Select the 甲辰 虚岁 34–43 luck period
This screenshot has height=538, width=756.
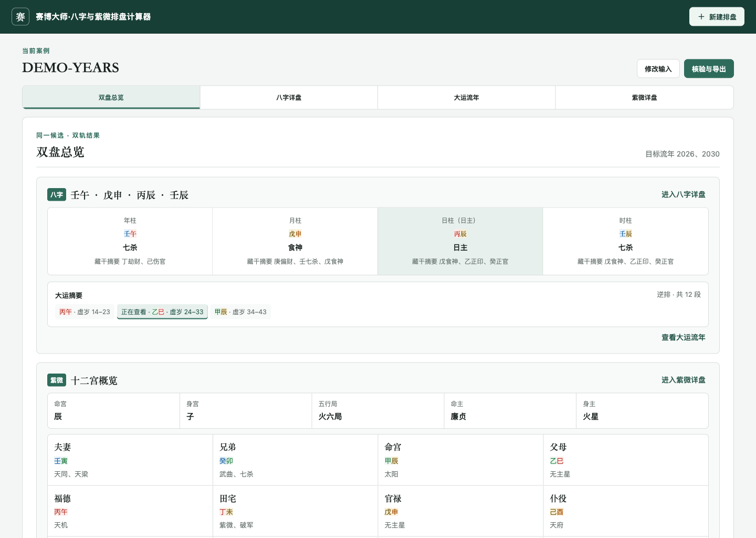click(240, 312)
